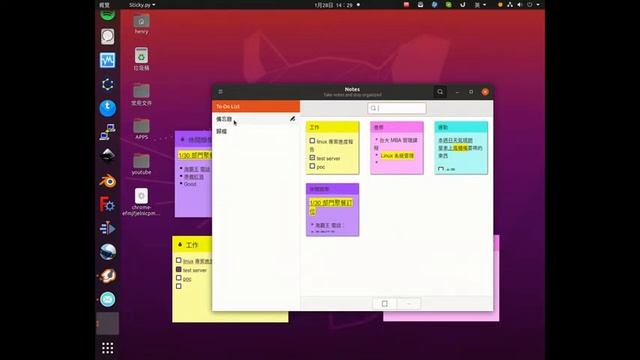
Task: Tick the empty last checkbox on yellow sticky
Action: coord(178,287)
